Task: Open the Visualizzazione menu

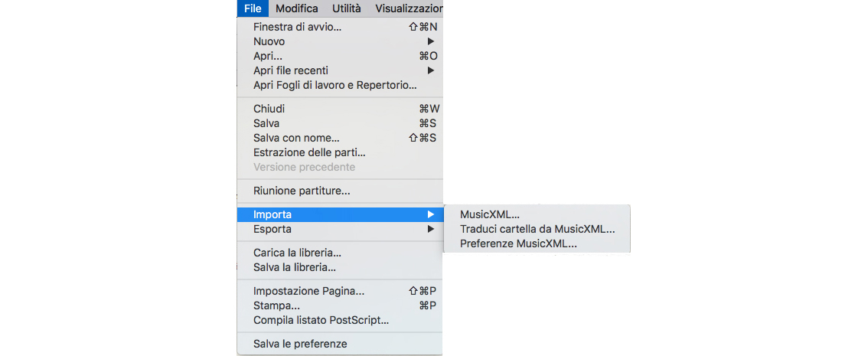Action: pos(408,8)
